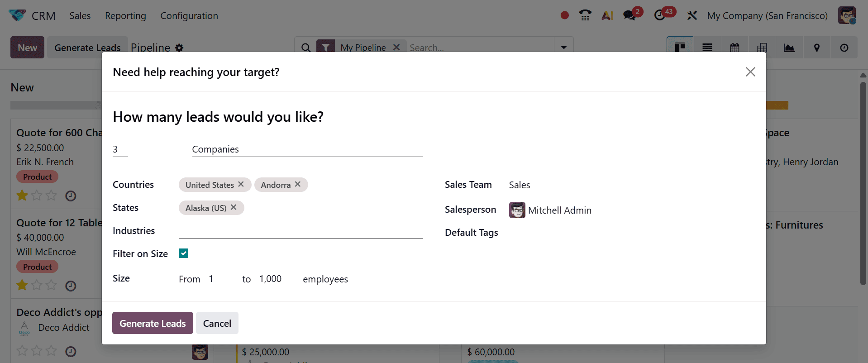The height and width of the screenshot is (363, 868).
Task: Switch to Map view
Action: click(x=817, y=48)
